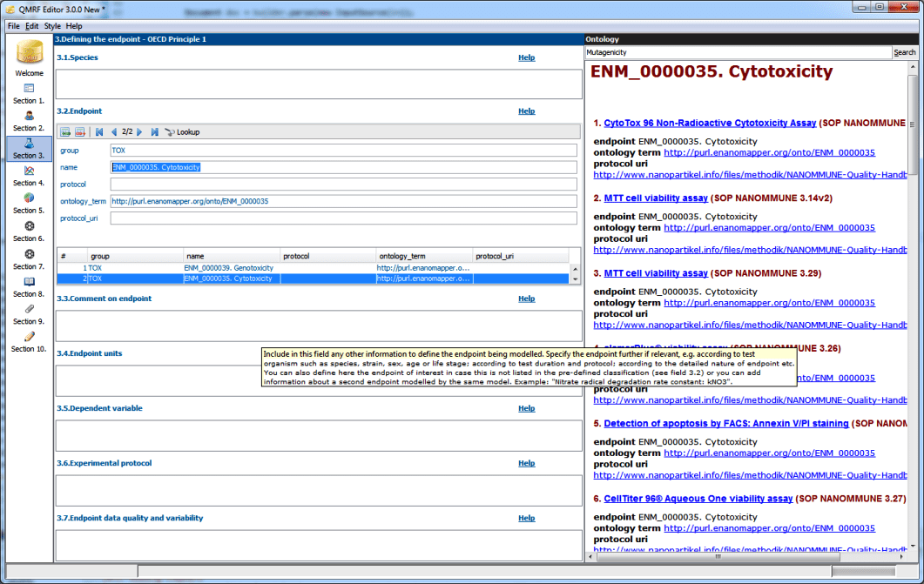Go to Section 2 in sidebar
This screenshot has height=584, width=924.
[29, 121]
